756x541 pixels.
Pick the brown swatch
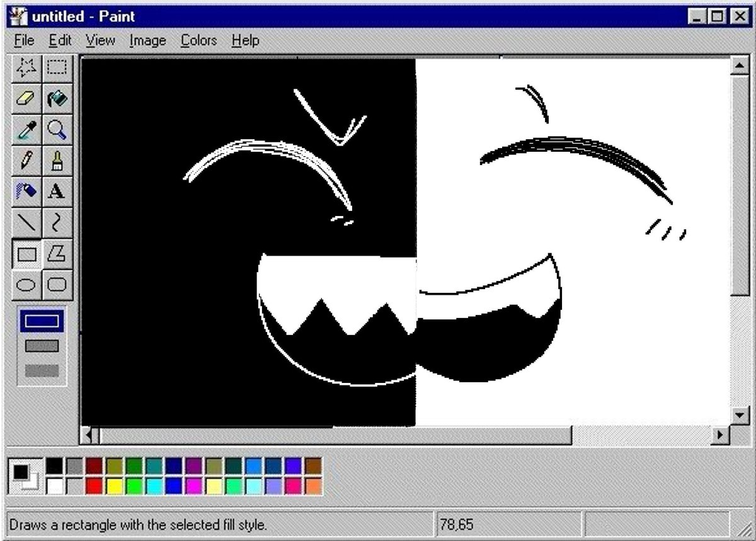pyautogui.click(x=313, y=466)
